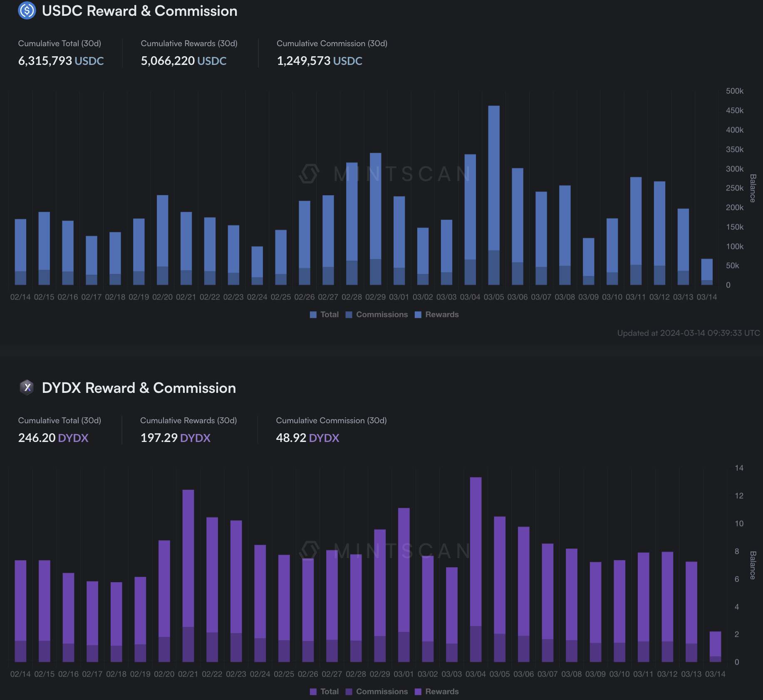
Task: Click the 03/04 bar in DYDX chart
Action: coord(476,570)
